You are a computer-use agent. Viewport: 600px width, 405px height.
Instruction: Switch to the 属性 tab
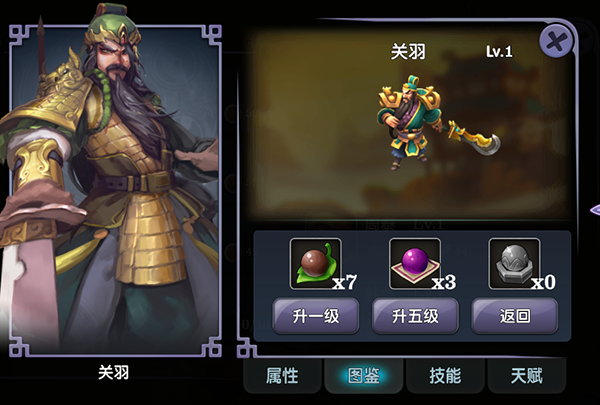[x=282, y=376]
